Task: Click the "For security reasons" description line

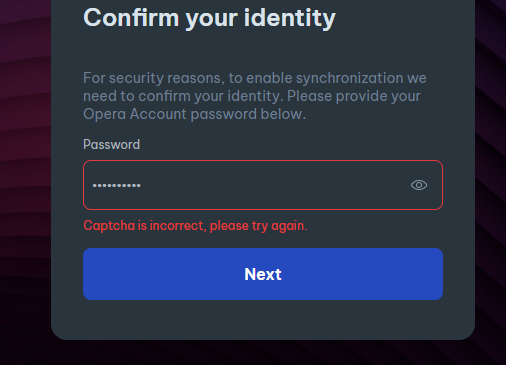Action: tap(255, 78)
